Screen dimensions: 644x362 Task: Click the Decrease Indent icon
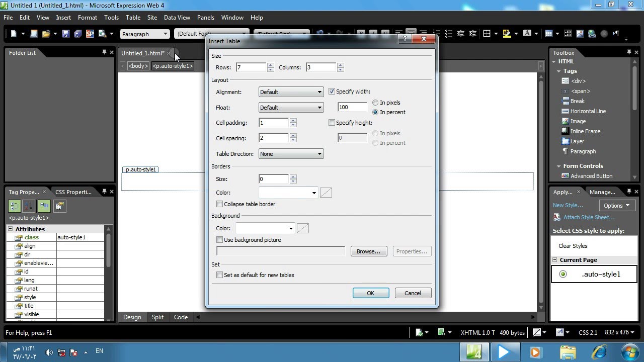[x=460, y=34]
